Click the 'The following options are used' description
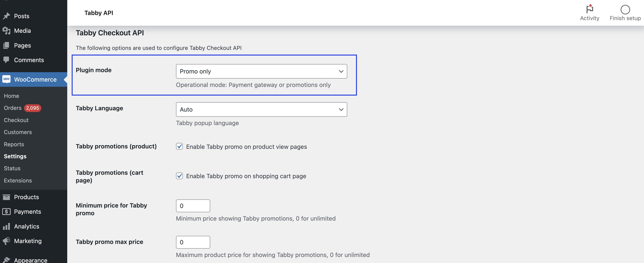Viewport: 644px width, 263px height. 158,48
